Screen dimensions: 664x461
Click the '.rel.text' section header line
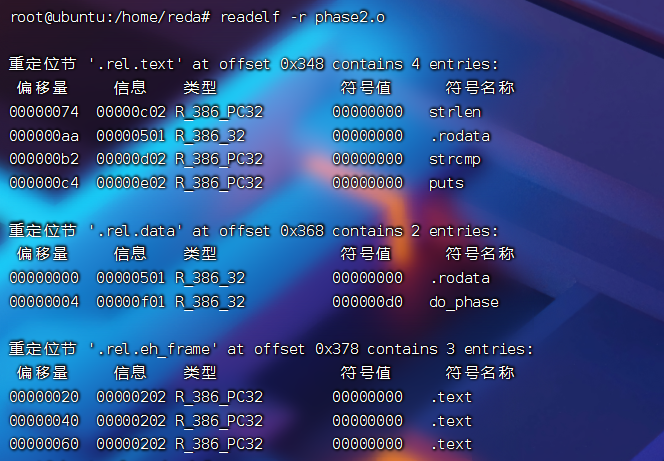pos(253,64)
